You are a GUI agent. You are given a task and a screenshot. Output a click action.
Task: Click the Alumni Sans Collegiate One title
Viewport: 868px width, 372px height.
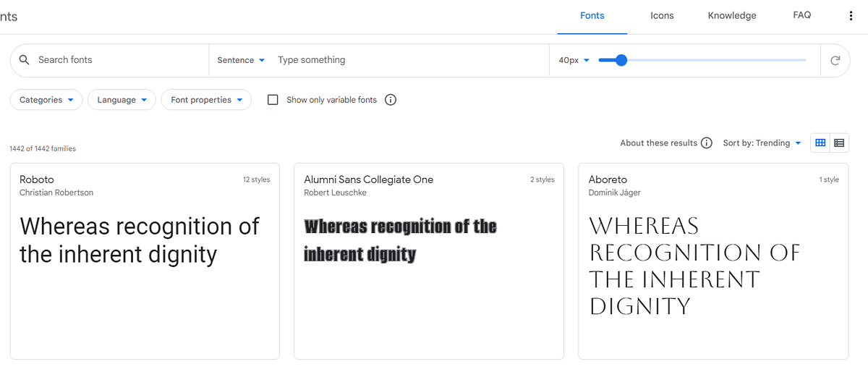pyautogui.click(x=369, y=179)
